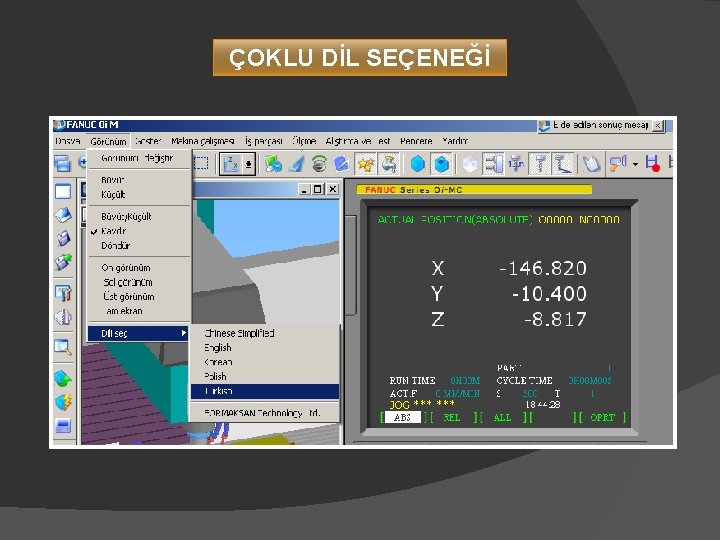Open the Yardım menu
This screenshot has height=540, width=720.
[x=455, y=141]
